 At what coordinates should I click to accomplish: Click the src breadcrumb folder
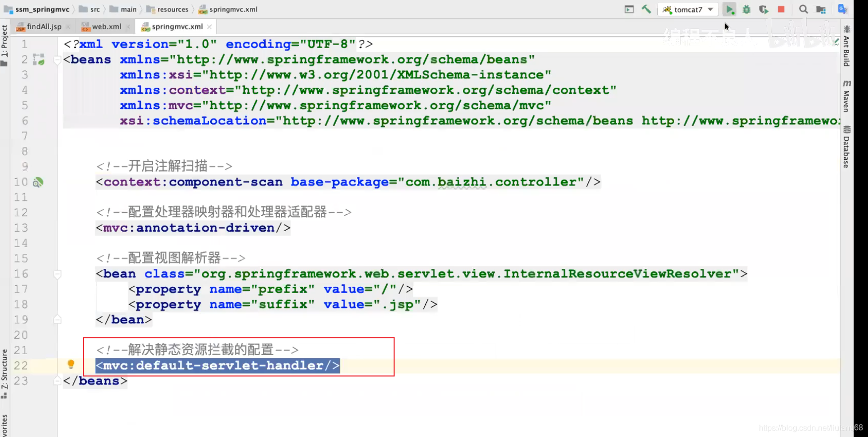click(x=90, y=9)
